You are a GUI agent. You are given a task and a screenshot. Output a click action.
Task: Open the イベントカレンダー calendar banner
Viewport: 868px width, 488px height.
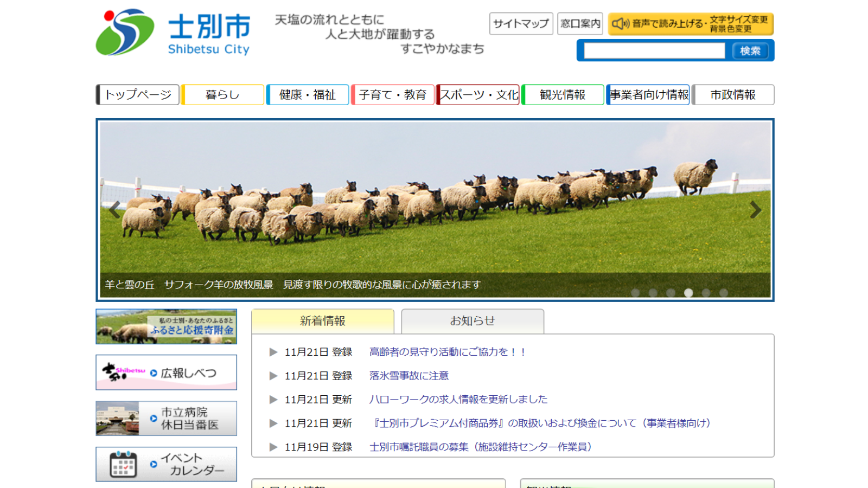point(166,464)
